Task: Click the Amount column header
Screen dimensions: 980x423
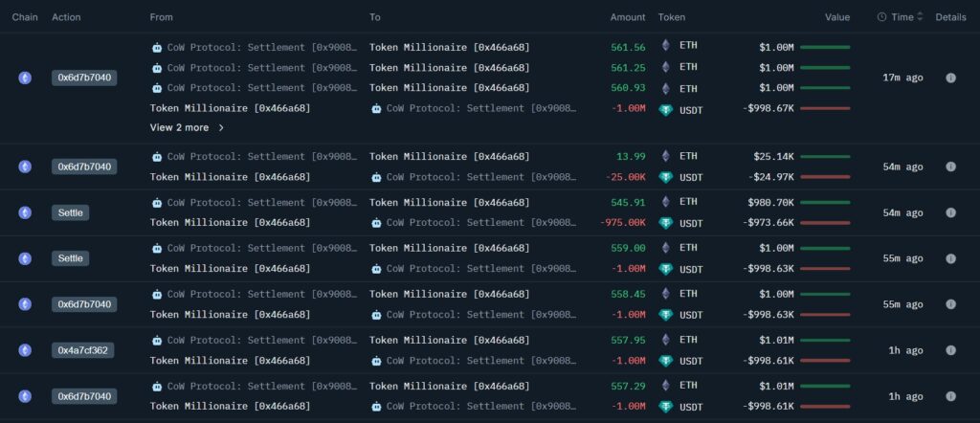Action: pos(628,17)
